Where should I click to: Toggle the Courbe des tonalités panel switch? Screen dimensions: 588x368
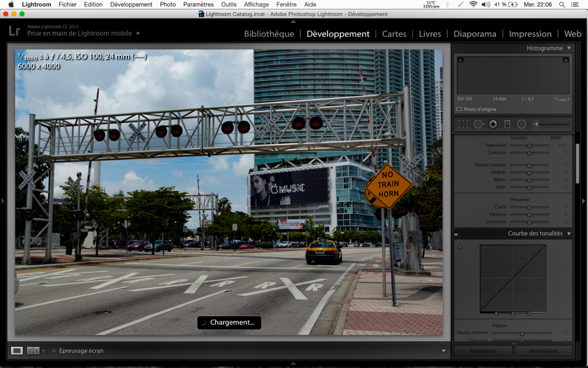[456, 234]
